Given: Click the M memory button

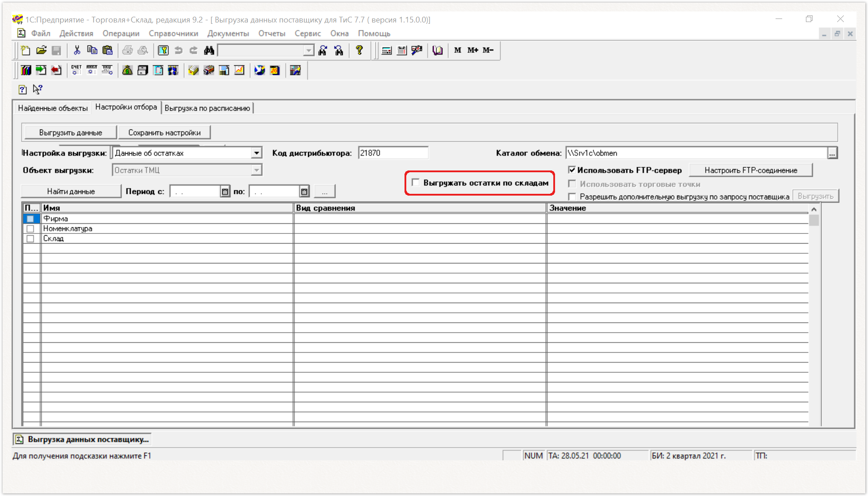Looking at the screenshot, I should coord(458,50).
